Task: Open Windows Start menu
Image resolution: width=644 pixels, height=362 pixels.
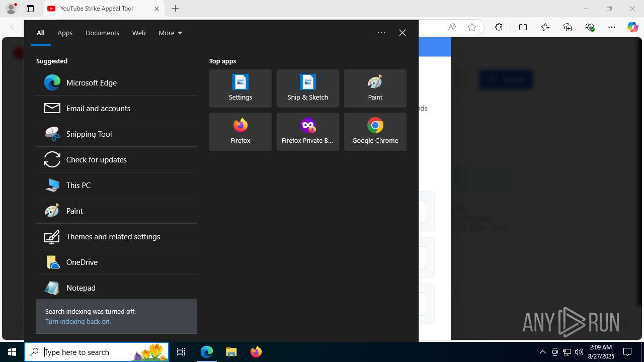Action: tap(12, 352)
